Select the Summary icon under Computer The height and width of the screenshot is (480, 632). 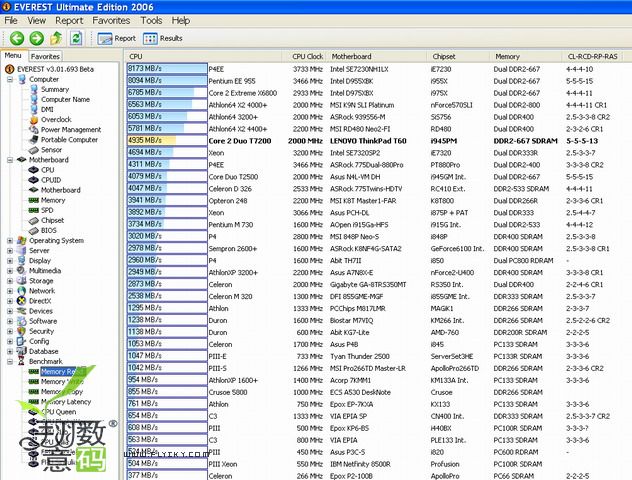(34, 89)
